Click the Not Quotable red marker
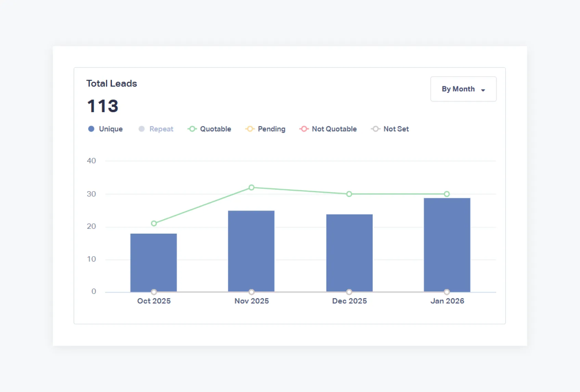 pos(304,129)
